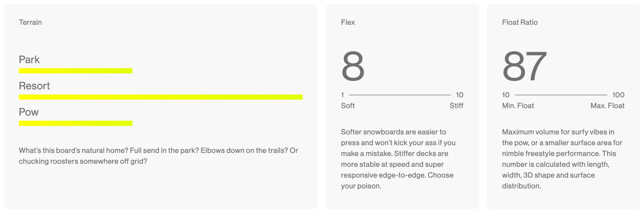Select the Resort terrain label
The width and height of the screenshot is (644, 213).
[34, 86]
